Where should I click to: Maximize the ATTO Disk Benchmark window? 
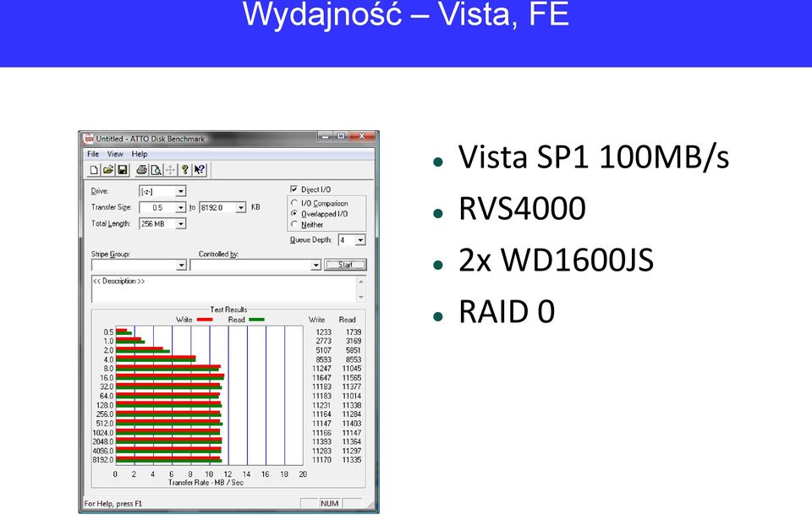(341, 137)
